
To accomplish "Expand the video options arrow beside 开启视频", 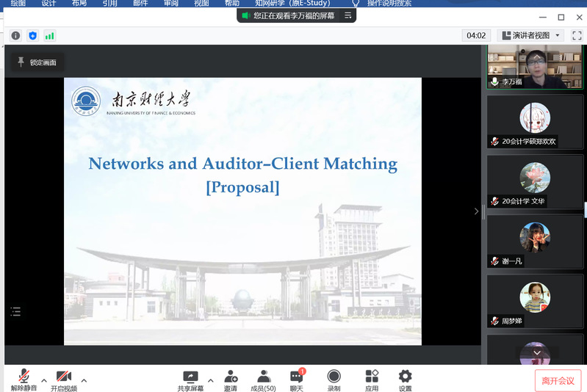I will 84,380.
